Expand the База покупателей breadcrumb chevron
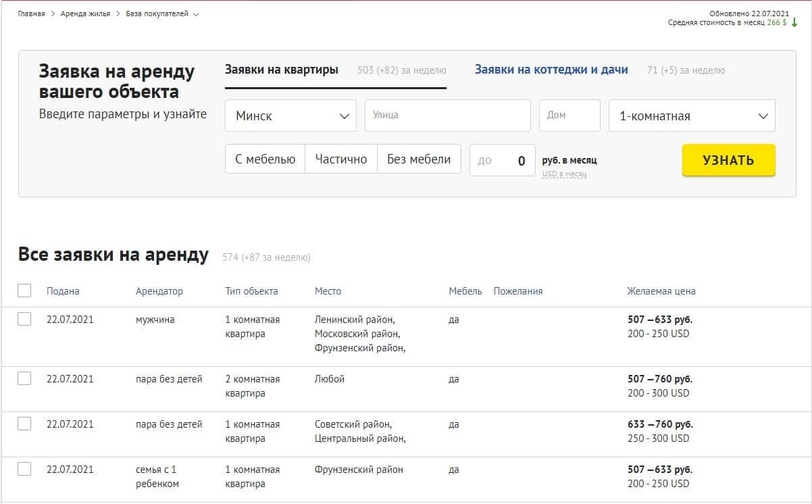Image resolution: width=812 pixels, height=504 pixels. pyautogui.click(x=196, y=14)
